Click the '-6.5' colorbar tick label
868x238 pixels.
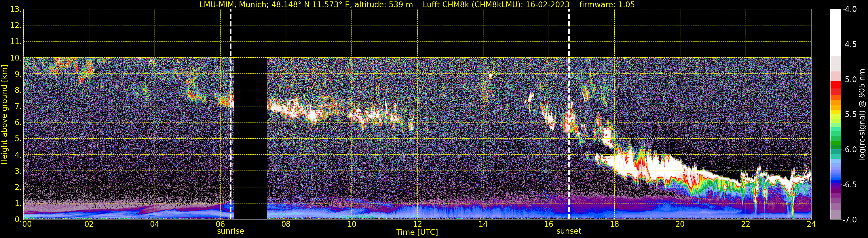coord(849,185)
